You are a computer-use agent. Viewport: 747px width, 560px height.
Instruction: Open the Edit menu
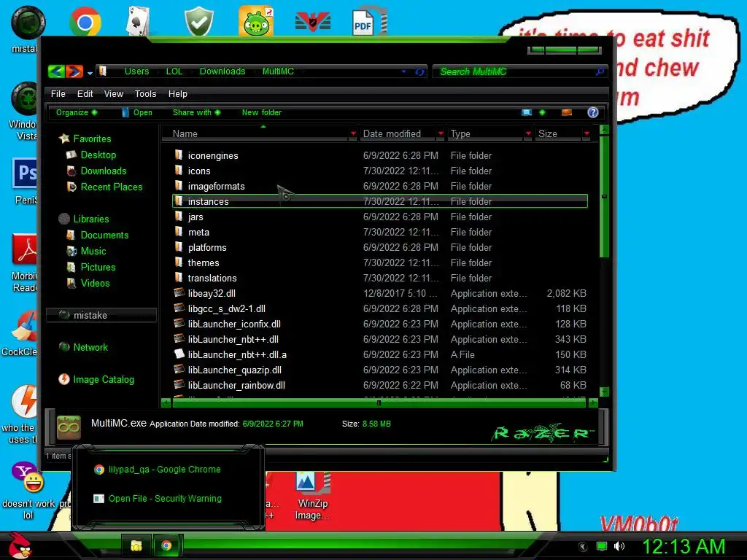(x=85, y=94)
